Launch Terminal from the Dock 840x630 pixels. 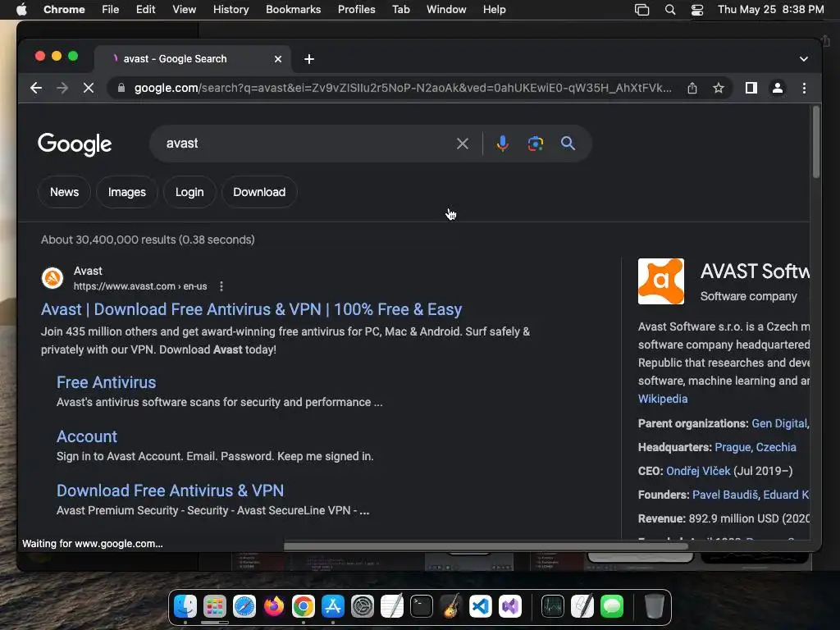coord(422,606)
